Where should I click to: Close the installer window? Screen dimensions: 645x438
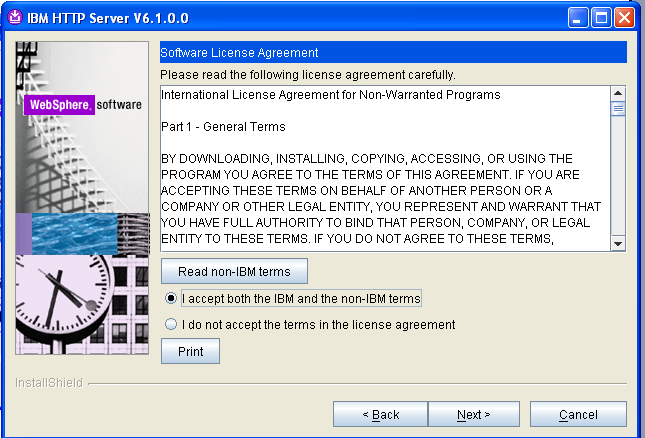[624, 18]
